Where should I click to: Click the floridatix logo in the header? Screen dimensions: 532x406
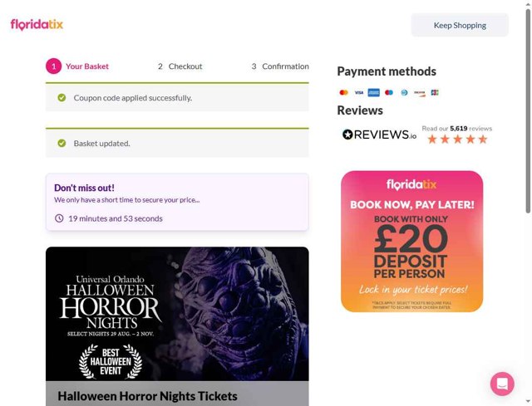point(37,25)
